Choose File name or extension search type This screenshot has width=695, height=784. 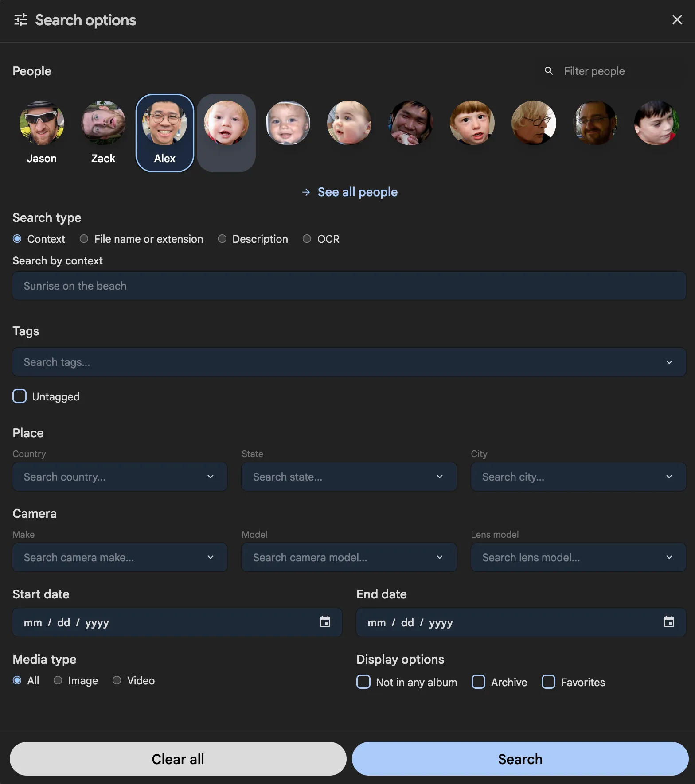click(x=84, y=239)
